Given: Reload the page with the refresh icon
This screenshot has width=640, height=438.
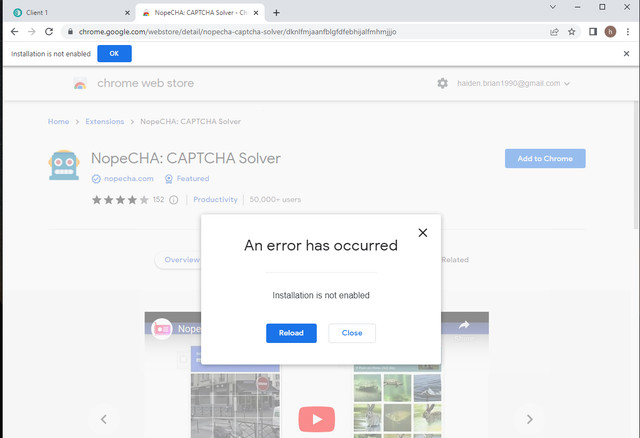Looking at the screenshot, I should (x=49, y=32).
